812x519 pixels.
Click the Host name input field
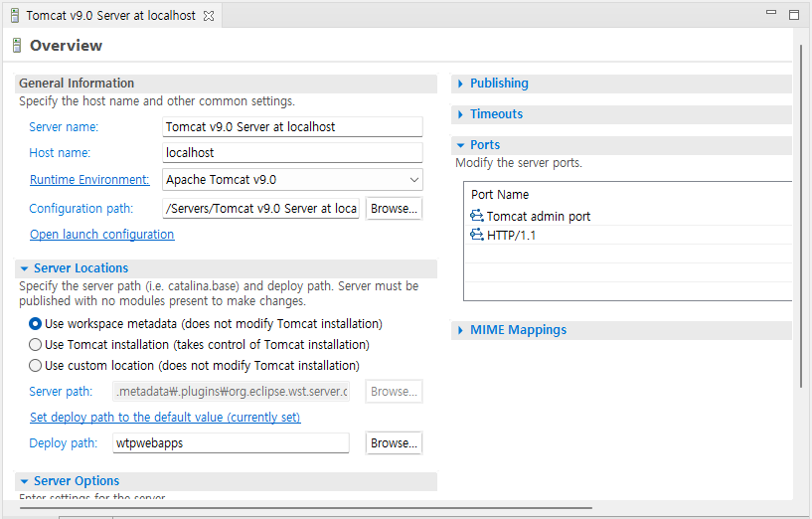pyautogui.click(x=292, y=153)
